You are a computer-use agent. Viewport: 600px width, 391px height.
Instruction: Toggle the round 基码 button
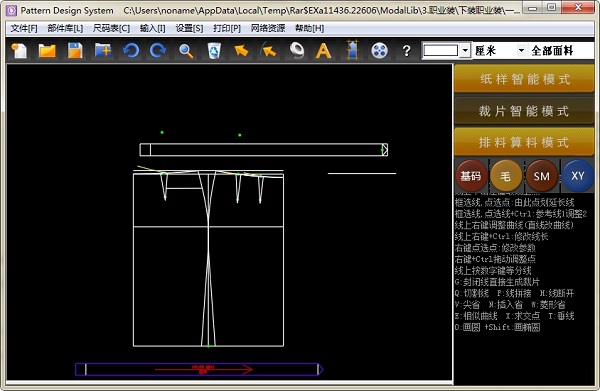click(471, 176)
